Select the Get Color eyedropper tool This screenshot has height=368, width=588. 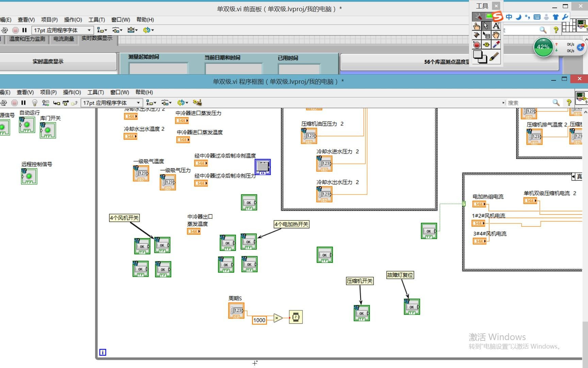(496, 45)
